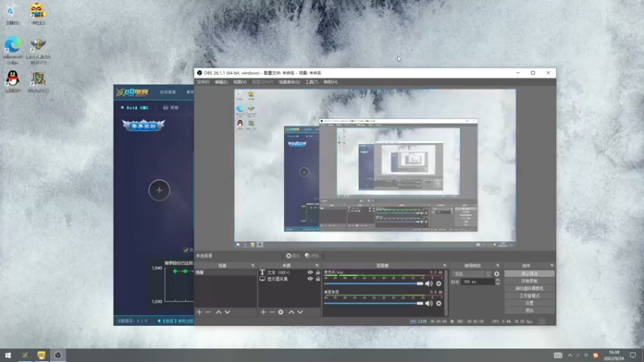Show hidden tray icons chevron

coord(570,356)
